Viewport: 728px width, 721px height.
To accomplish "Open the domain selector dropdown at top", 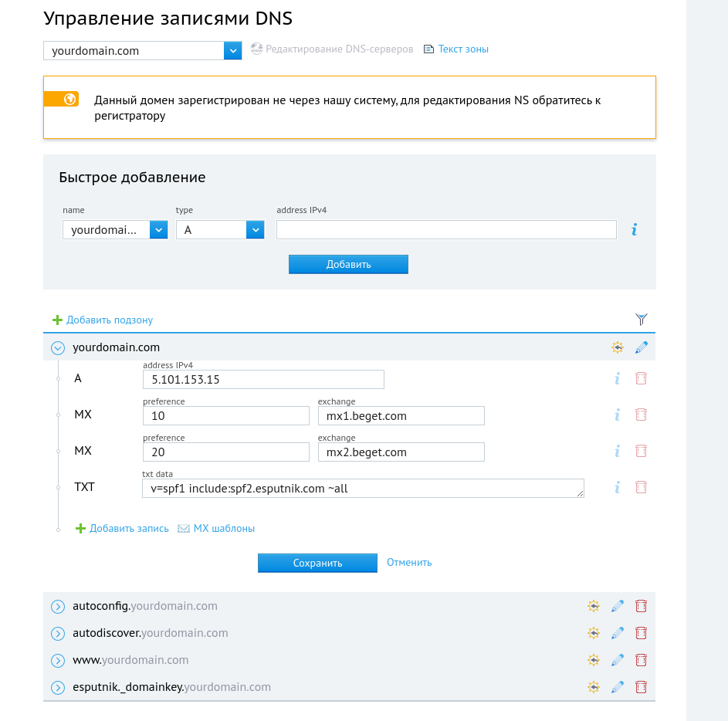I will [x=233, y=51].
